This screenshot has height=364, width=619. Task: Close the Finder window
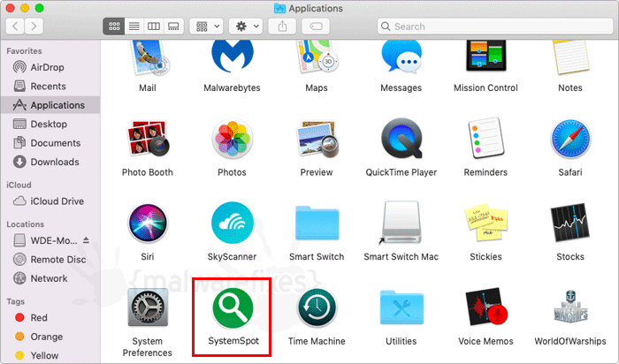11,8
